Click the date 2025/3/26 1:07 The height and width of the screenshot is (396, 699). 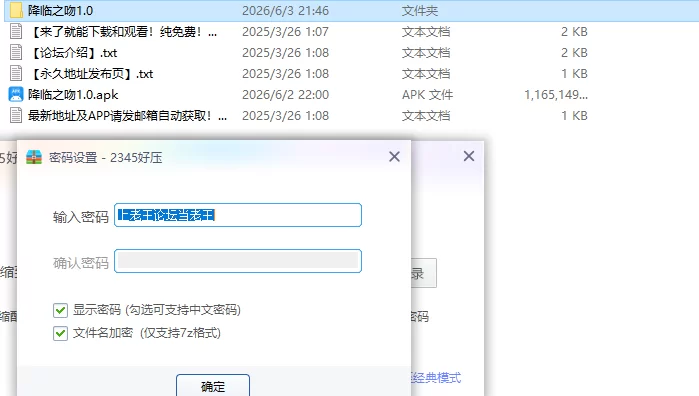coord(285,32)
